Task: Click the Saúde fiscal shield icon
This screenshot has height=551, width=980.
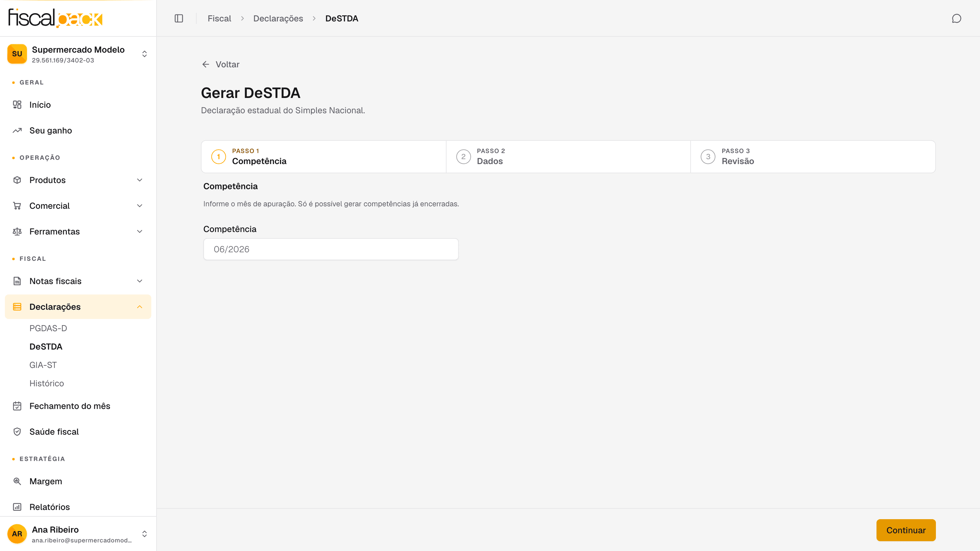Action: pyautogui.click(x=17, y=432)
